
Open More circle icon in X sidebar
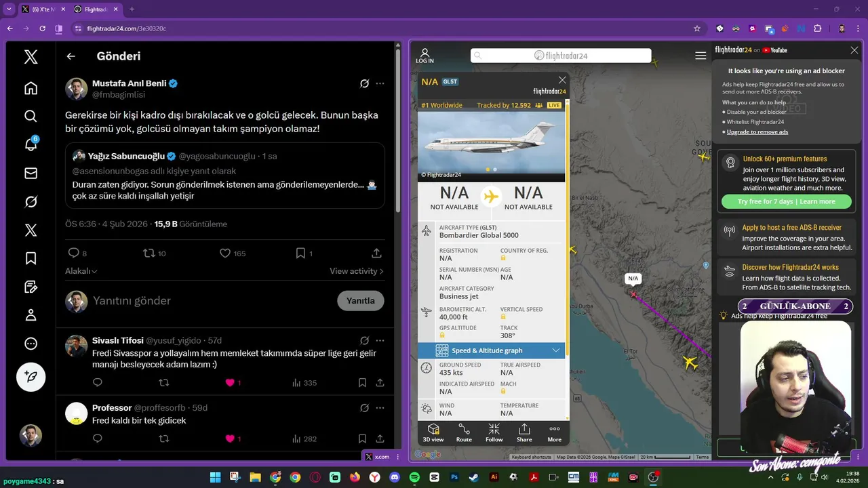[x=31, y=344]
